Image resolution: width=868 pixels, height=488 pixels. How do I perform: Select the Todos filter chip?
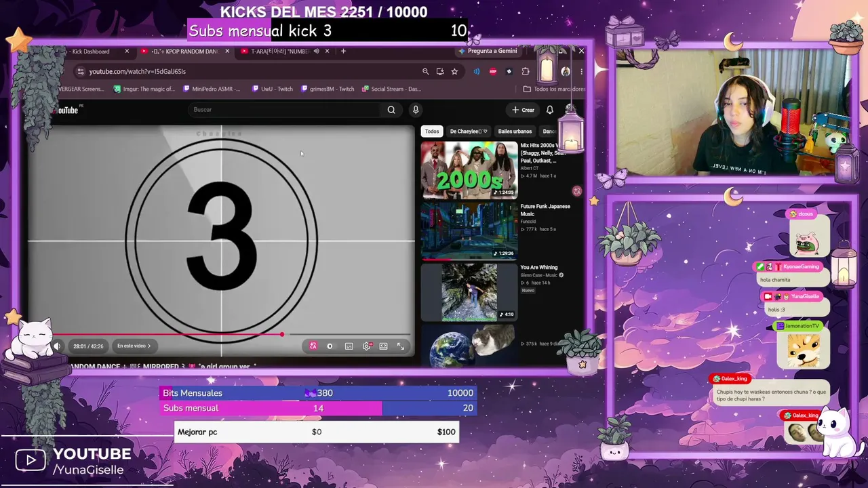[x=432, y=131]
